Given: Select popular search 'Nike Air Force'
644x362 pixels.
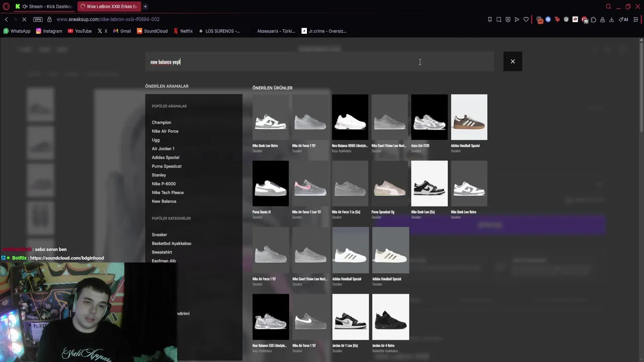Looking at the screenshot, I should [165, 131].
